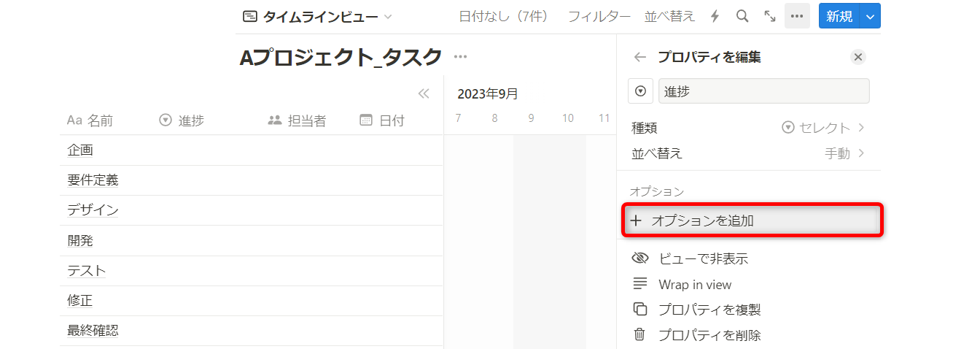
Task: Click the 進捗 property name field
Action: coord(763,91)
